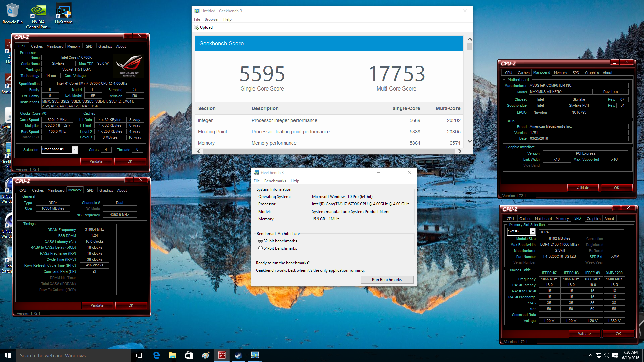Open the volume tray icon
The width and height of the screenshot is (644, 362).
606,355
